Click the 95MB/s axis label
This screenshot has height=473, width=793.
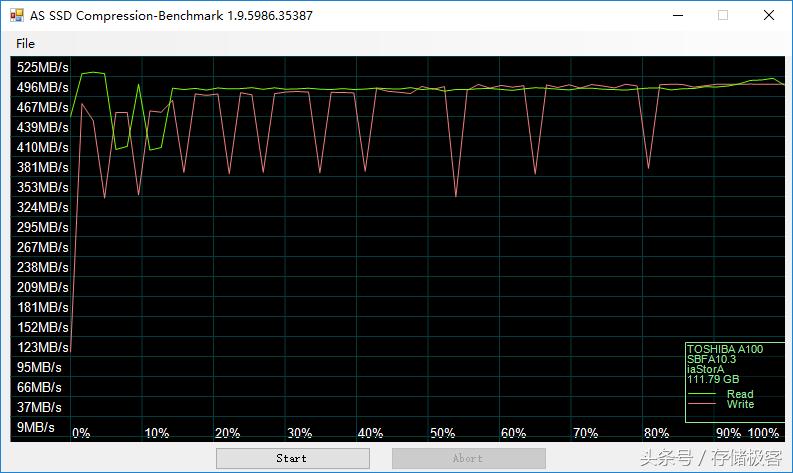[x=39, y=367]
